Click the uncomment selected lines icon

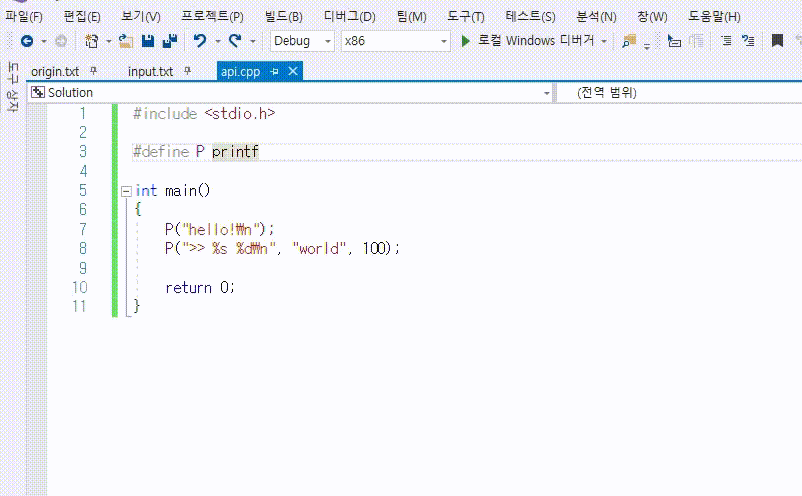(x=748, y=41)
